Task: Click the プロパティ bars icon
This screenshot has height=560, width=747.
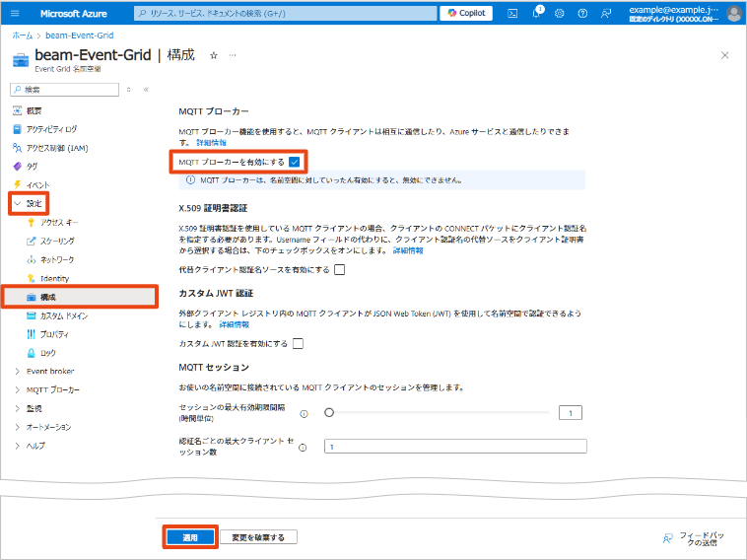Action: (31, 334)
